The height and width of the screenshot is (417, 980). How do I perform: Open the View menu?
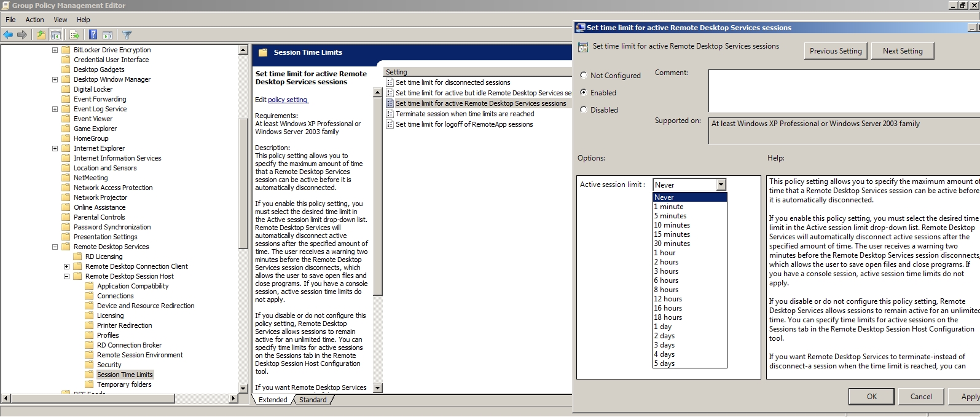60,20
